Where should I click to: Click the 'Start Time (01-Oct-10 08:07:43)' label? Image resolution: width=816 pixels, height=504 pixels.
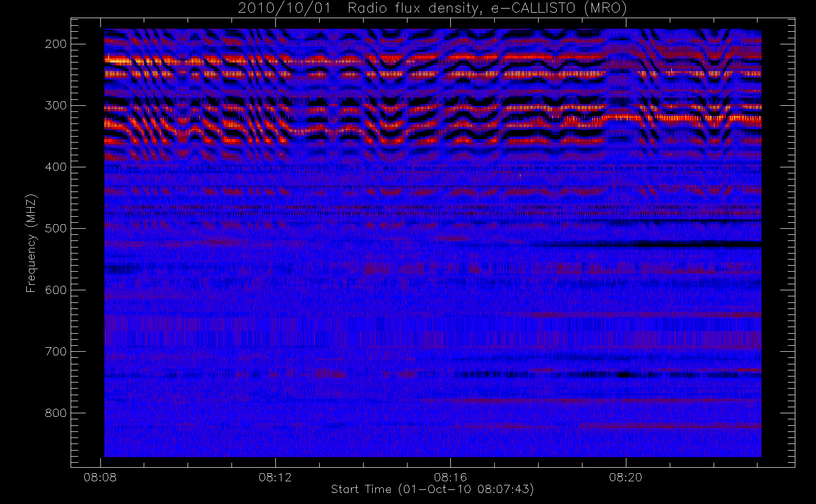pos(432,489)
